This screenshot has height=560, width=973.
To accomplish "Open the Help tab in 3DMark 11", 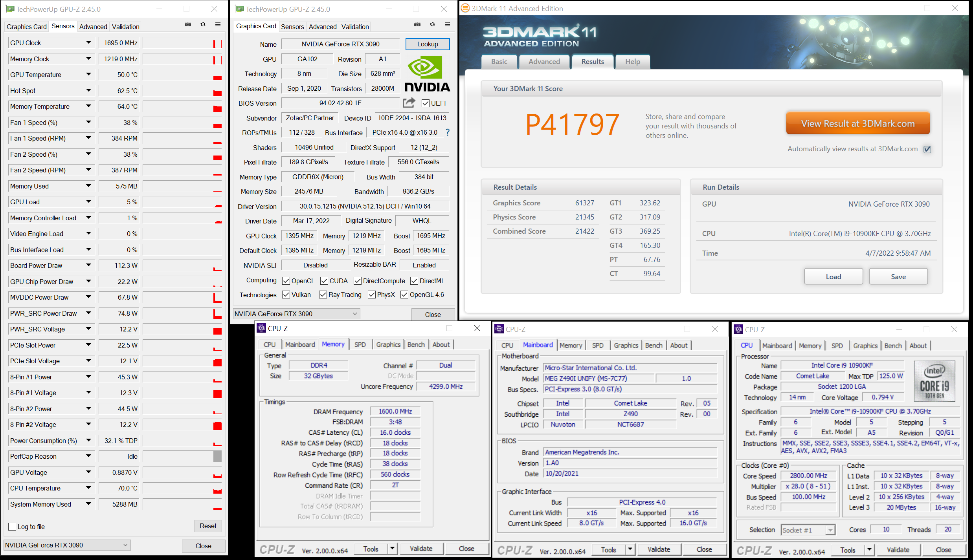I will click(x=633, y=62).
